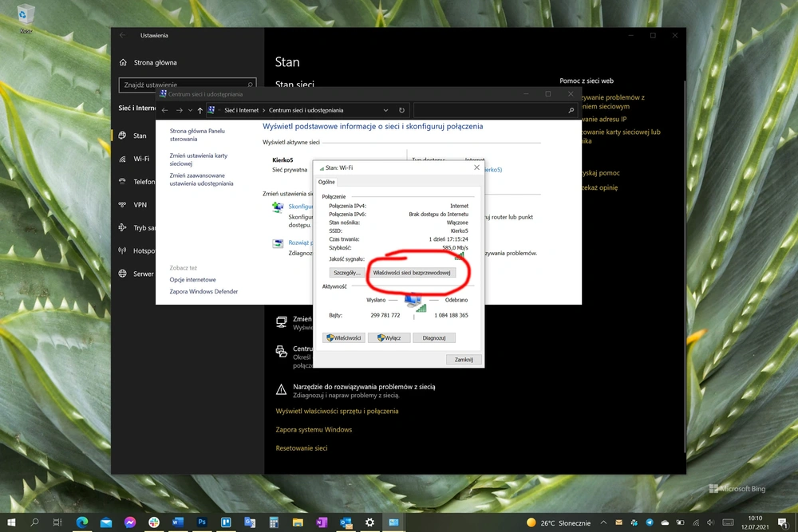
Task: Open Slack from taskbar
Action: tap(154, 522)
